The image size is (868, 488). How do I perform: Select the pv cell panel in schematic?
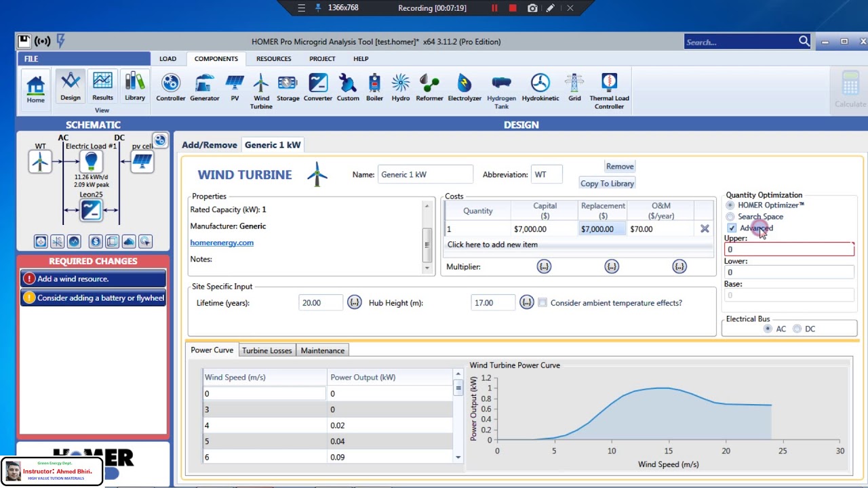tap(142, 161)
